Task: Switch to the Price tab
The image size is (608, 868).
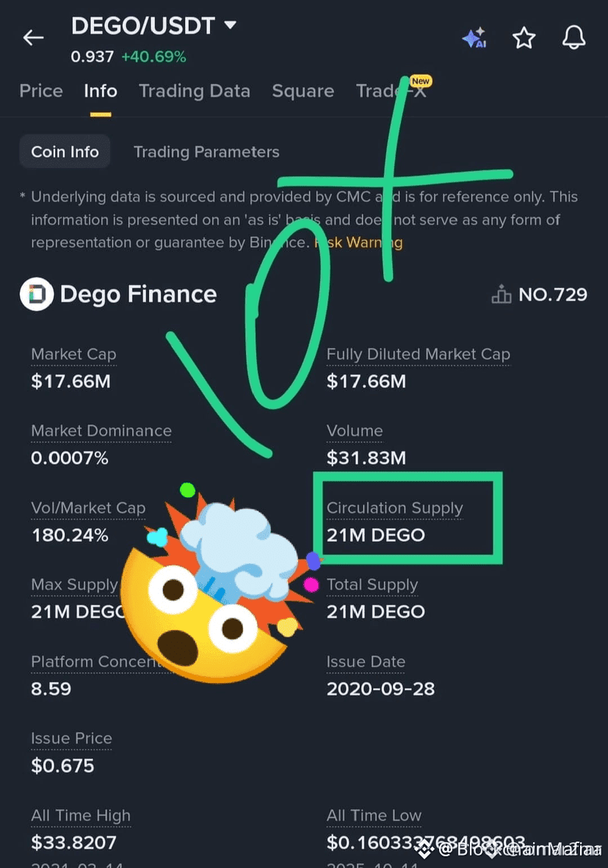Action: coord(41,91)
